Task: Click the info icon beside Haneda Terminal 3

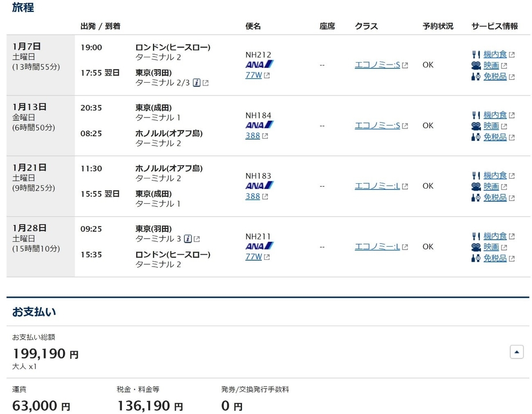Action: [188, 239]
